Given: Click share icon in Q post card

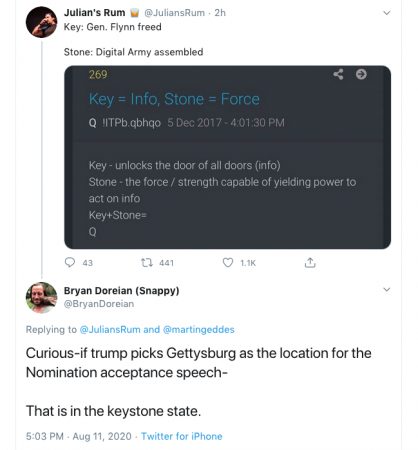Looking at the screenshot, I should pyautogui.click(x=338, y=74).
